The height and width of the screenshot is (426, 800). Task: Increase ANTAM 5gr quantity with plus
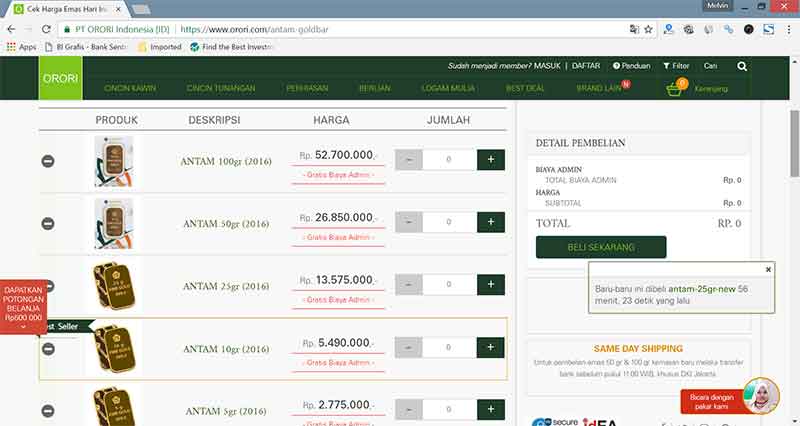[491, 410]
